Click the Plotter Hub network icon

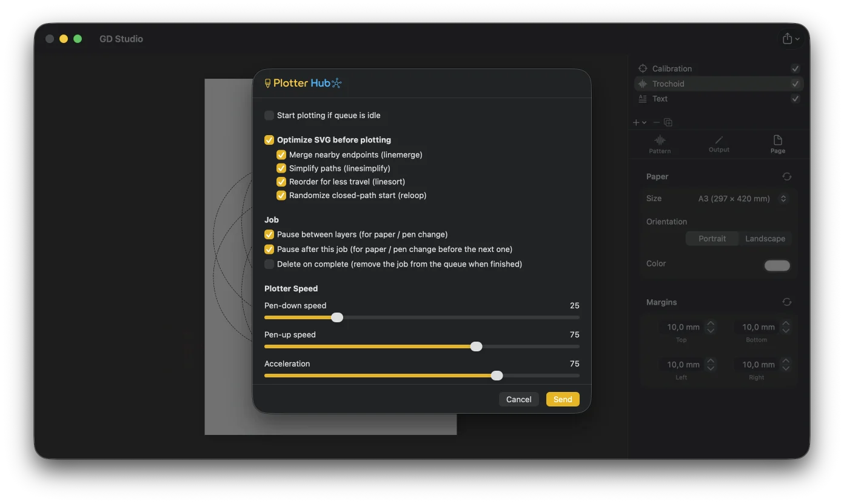[337, 83]
